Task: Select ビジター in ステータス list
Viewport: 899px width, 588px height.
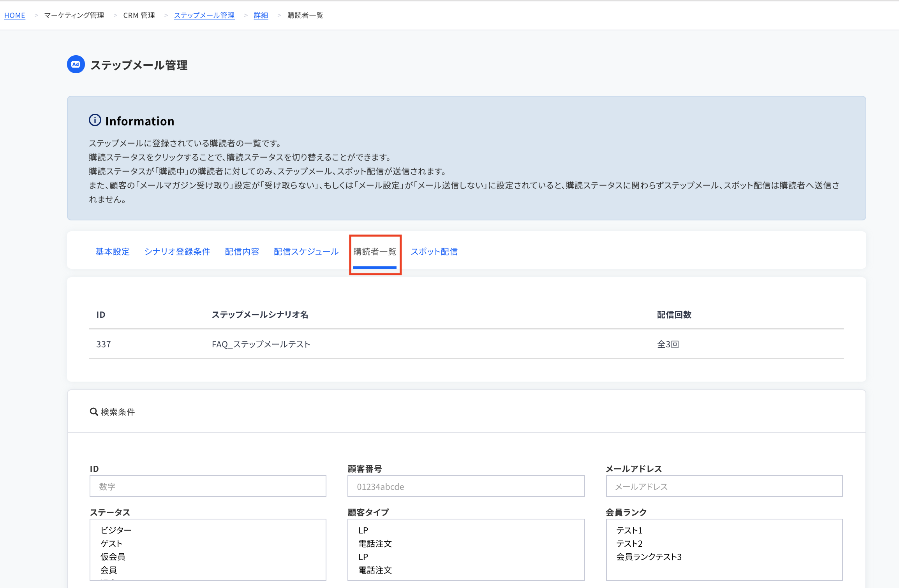Action: (x=116, y=530)
